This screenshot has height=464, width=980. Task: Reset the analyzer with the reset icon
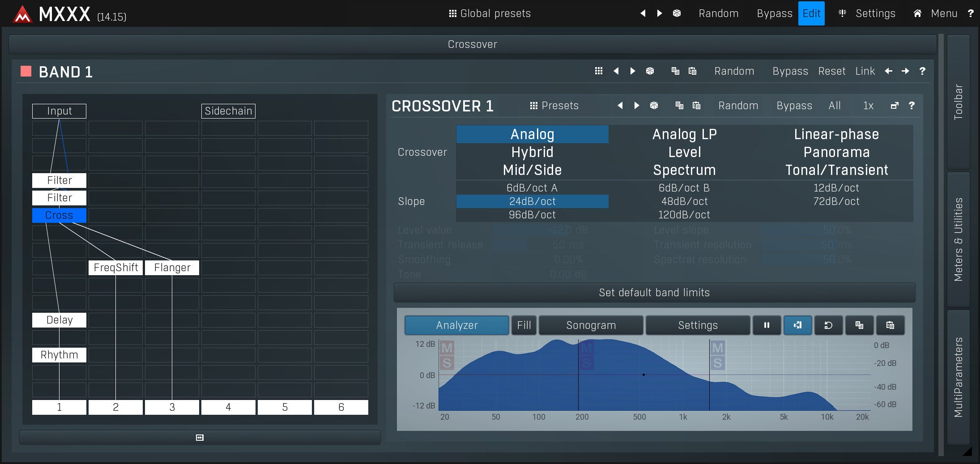coord(828,325)
